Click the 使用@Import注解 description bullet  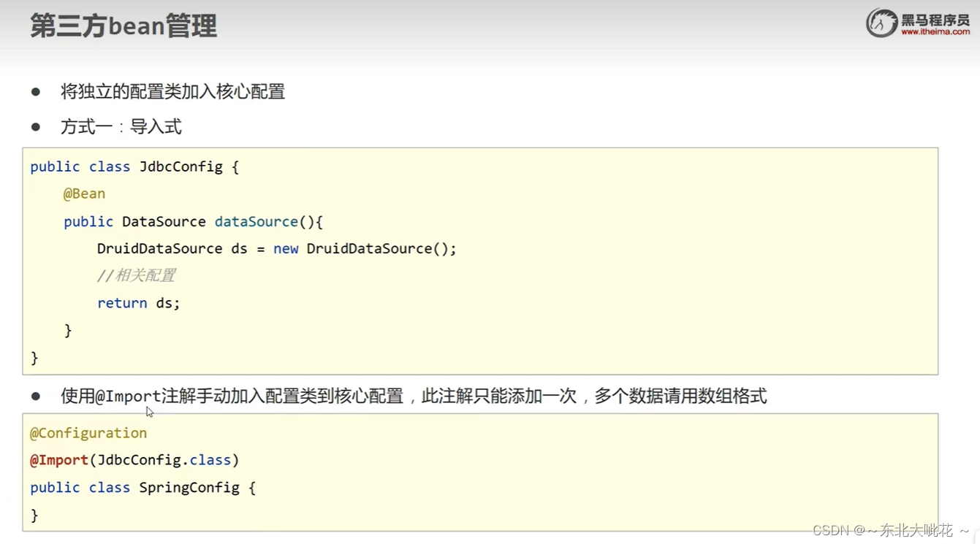414,396
